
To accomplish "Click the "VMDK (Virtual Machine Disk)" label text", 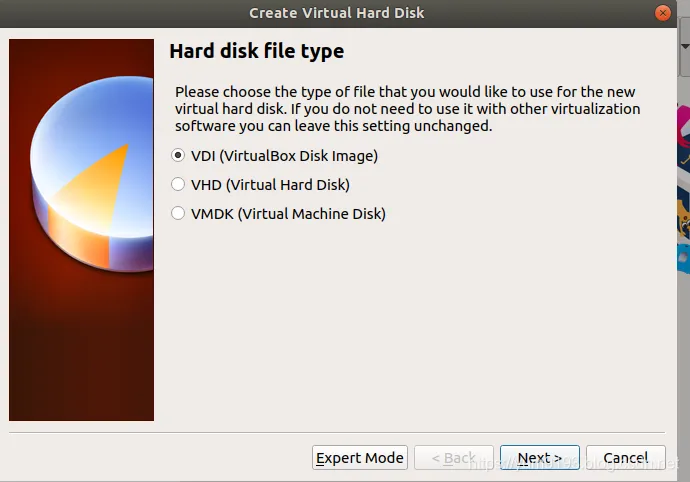I will (x=288, y=213).
